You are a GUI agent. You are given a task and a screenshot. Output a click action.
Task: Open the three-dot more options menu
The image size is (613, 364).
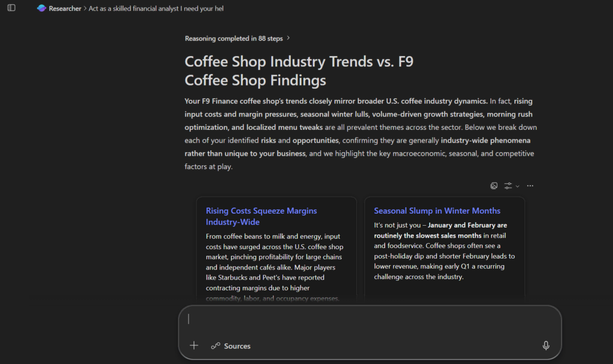pos(530,186)
